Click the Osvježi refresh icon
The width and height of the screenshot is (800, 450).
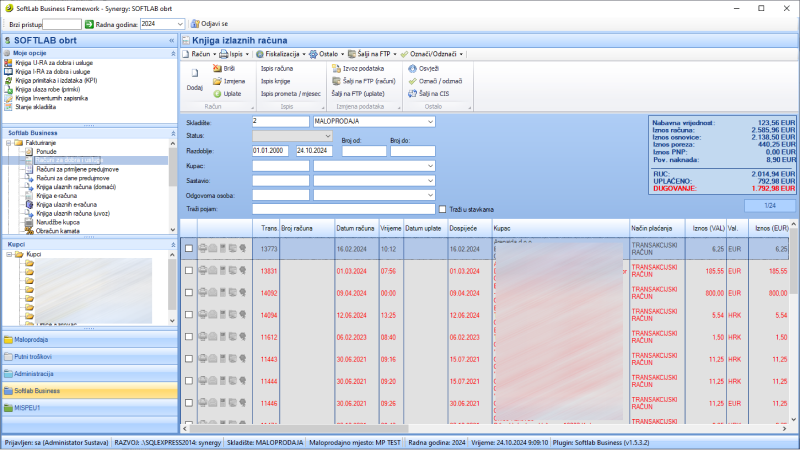411,68
